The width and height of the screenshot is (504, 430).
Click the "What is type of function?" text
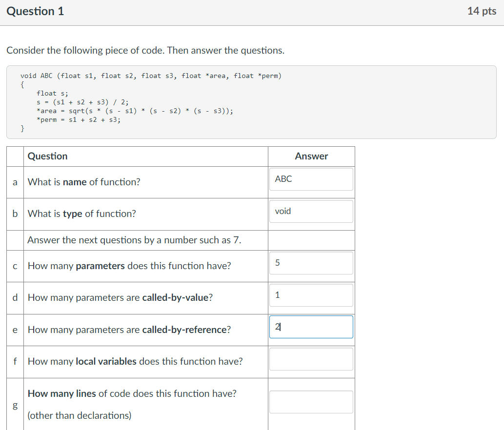(82, 214)
